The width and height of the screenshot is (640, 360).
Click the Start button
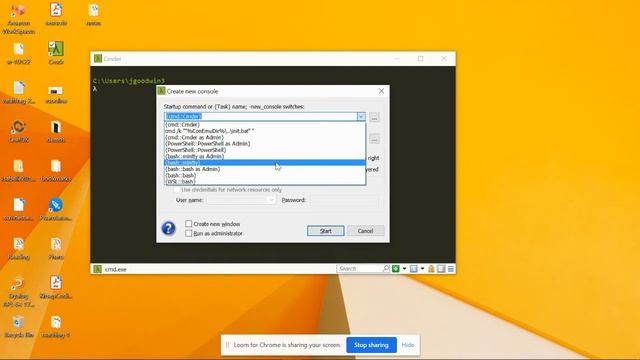pyautogui.click(x=325, y=231)
